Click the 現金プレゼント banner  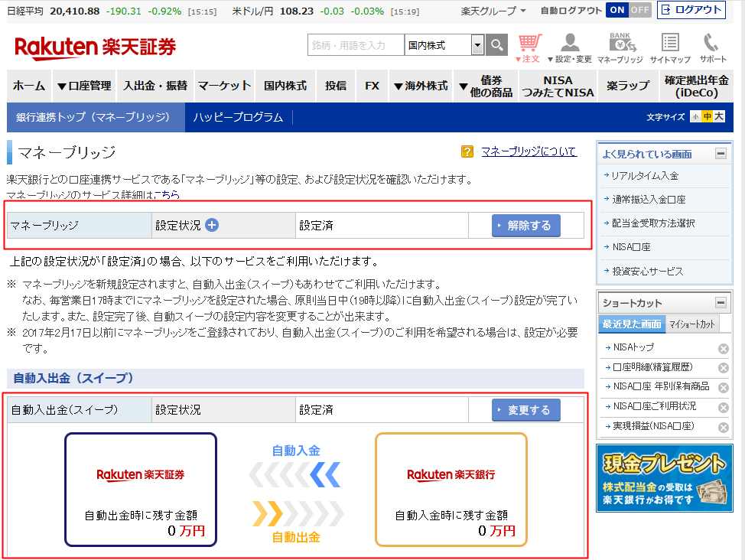[x=665, y=478]
